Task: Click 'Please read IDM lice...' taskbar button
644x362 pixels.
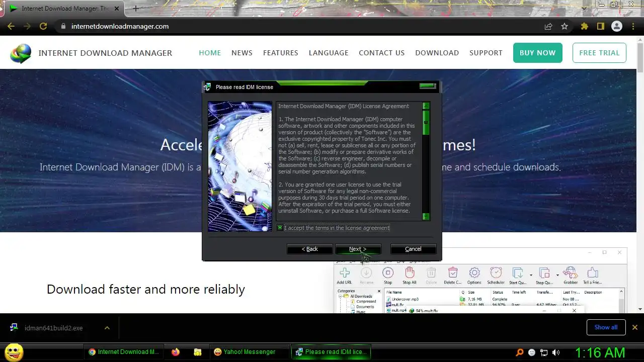Action: tap(332, 352)
